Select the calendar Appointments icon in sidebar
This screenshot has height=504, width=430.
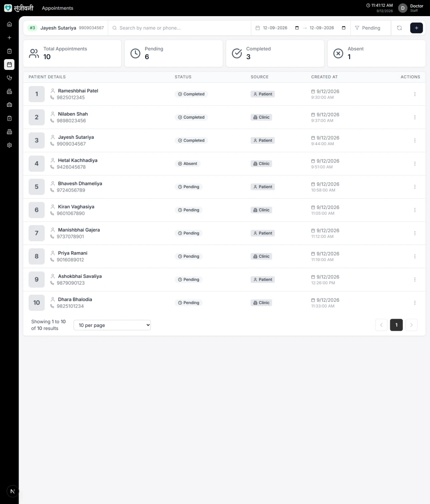(9, 65)
